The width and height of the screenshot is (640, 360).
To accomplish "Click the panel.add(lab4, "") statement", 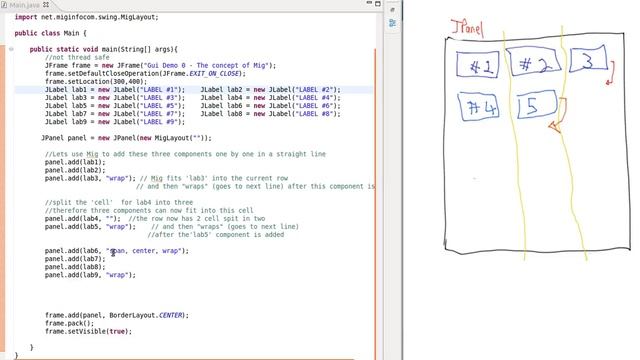I will click(83, 219).
